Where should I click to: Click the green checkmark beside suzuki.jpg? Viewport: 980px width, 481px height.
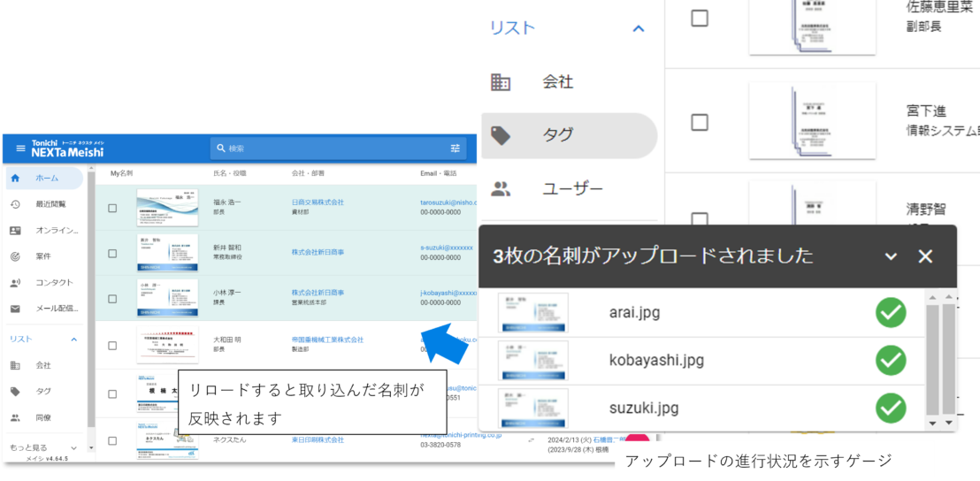pos(891,408)
